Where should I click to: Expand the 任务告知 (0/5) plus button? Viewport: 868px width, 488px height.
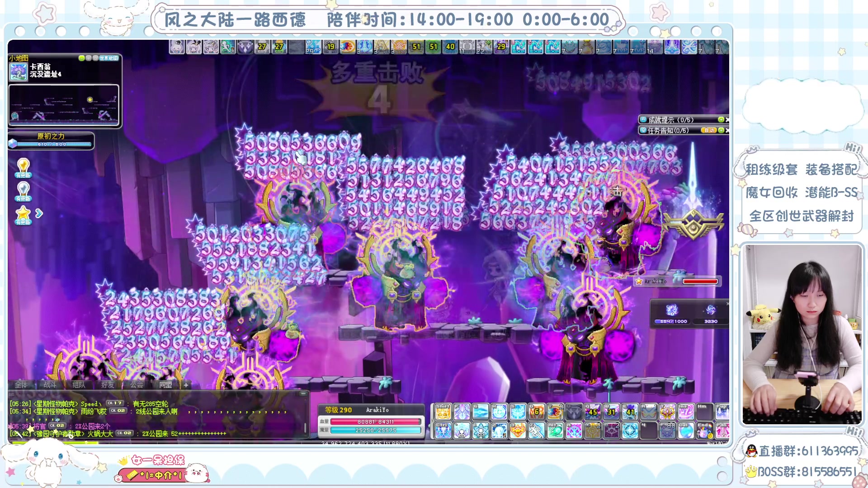point(721,131)
